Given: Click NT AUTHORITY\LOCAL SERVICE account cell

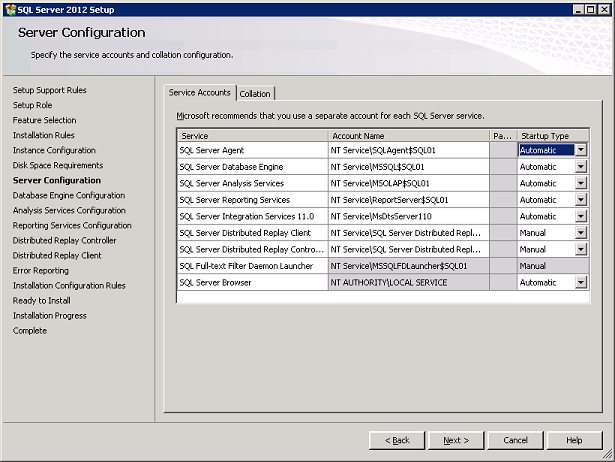Looking at the screenshot, I should 409,282.
